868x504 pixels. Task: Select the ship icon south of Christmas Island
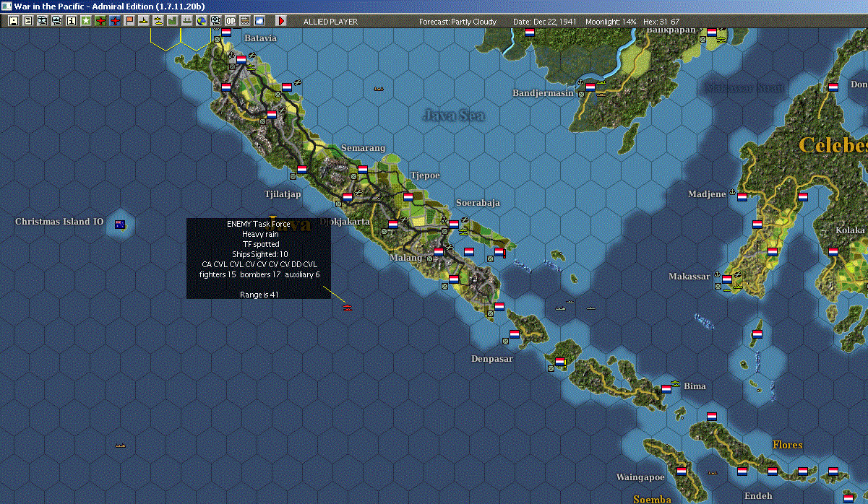point(120,446)
